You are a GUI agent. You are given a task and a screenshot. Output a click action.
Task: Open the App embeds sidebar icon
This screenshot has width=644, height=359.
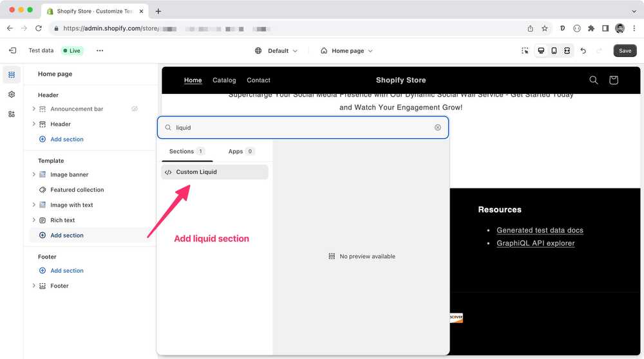pos(12,114)
